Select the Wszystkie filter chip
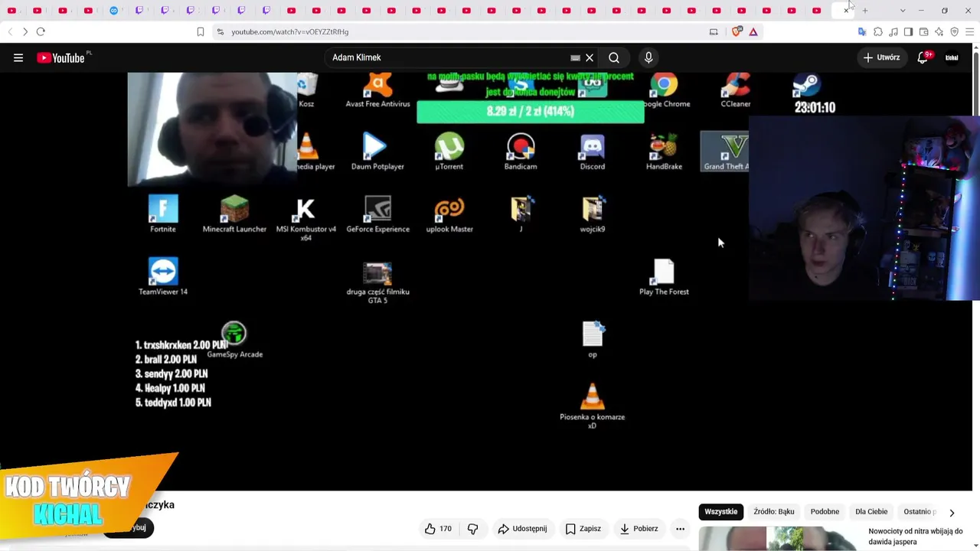The height and width of the screenshot is (551, 980). [721, 512]
